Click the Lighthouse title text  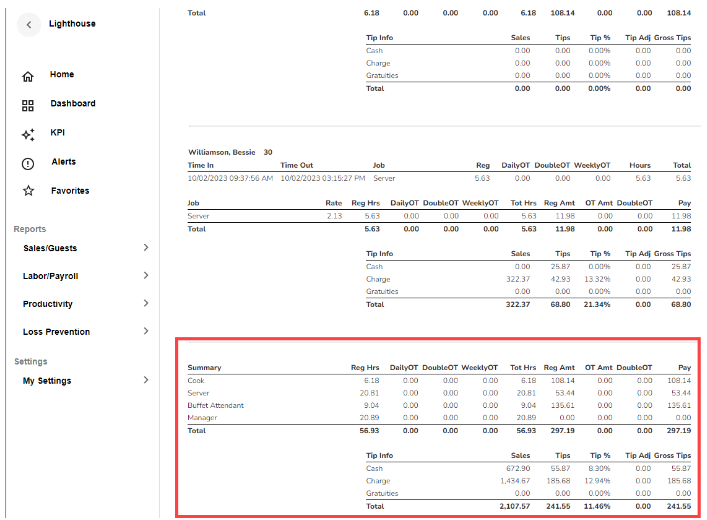pos(72,23)
